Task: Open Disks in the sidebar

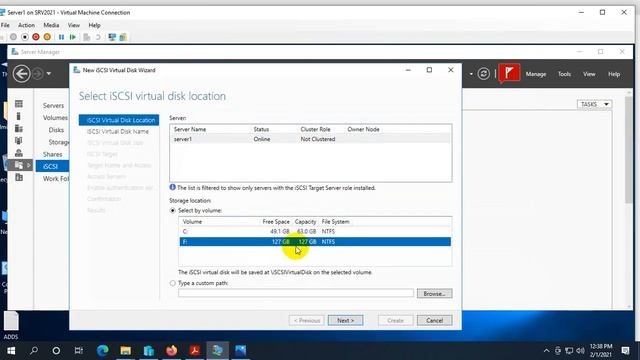Action: (x=56, y=130)
